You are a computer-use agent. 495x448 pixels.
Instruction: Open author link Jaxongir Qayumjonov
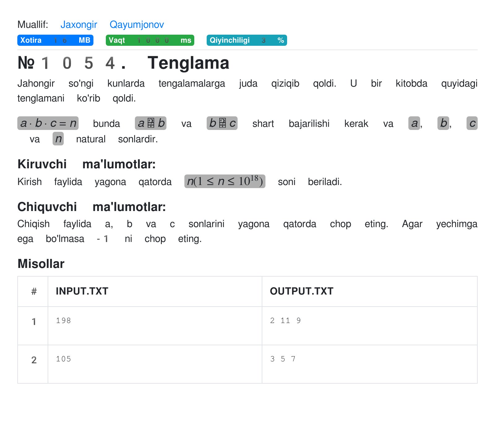[112, 24]
